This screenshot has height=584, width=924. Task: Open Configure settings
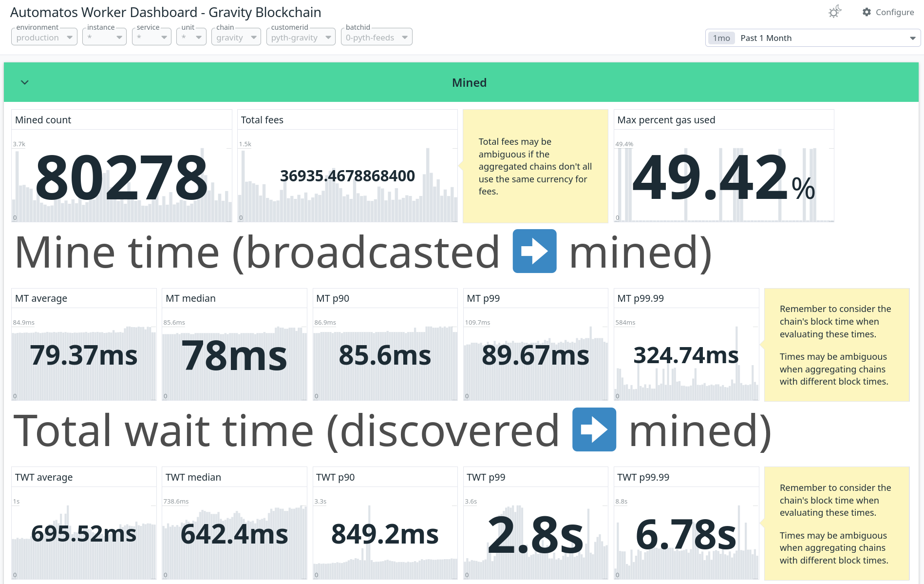click(888, 12)
